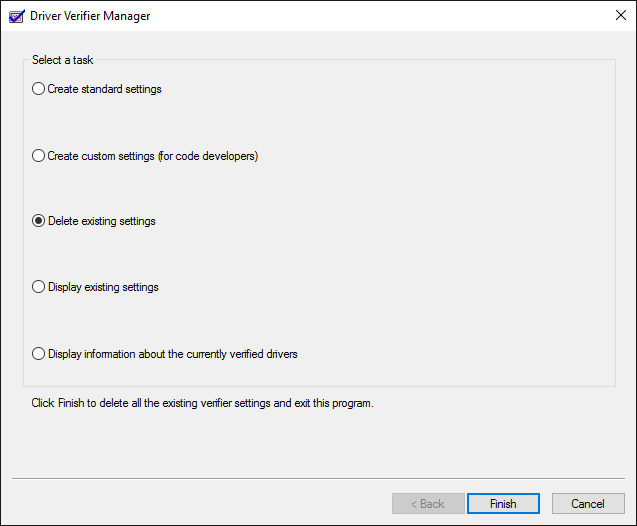Click the Driver Verifier Manager title icon
The image size is (637, 526).
[17, 16]
